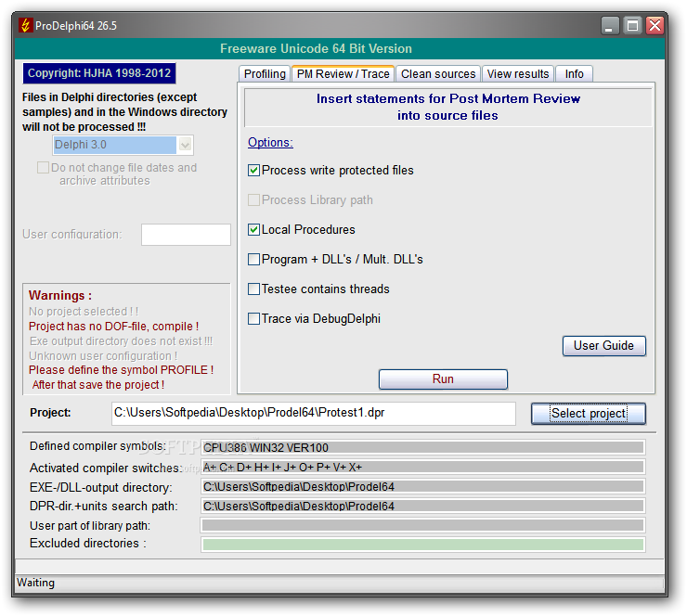Click the Defined compiler symbols field
The image size is (687, 616).
click(x=422, y=447)
